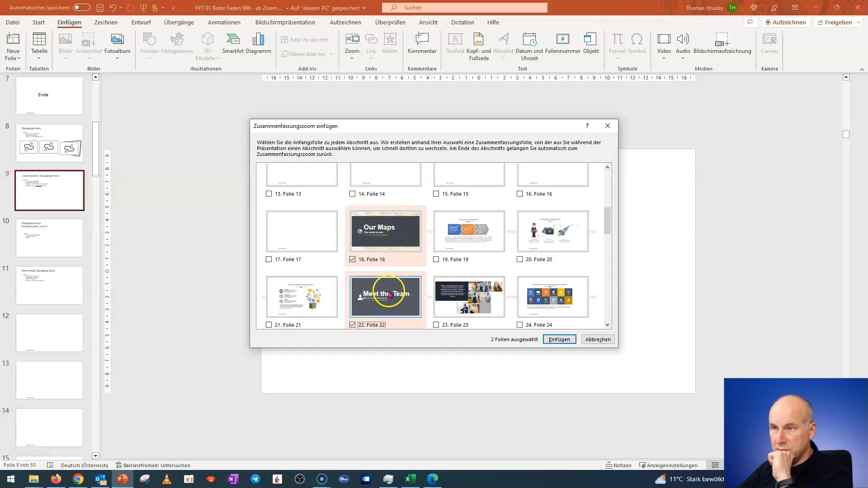Click the Foliennummer icon

[562, 40]
